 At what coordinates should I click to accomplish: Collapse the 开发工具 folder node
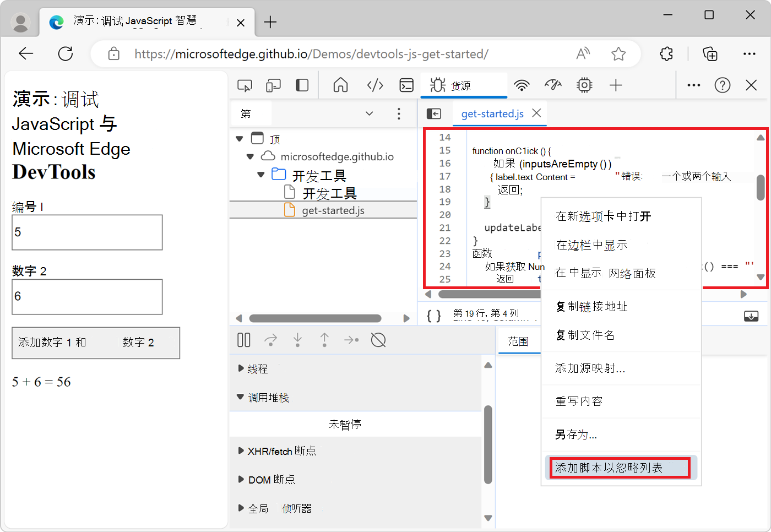coord(261,175)
